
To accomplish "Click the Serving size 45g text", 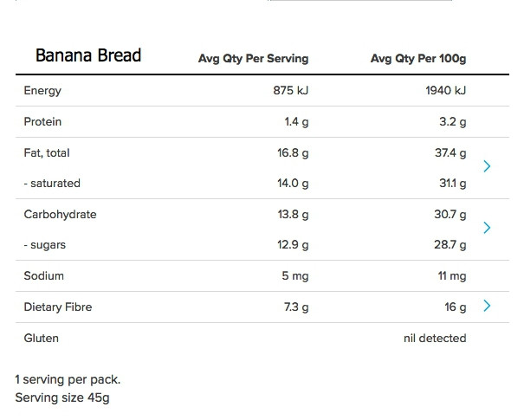I will (x=62, y=398).
